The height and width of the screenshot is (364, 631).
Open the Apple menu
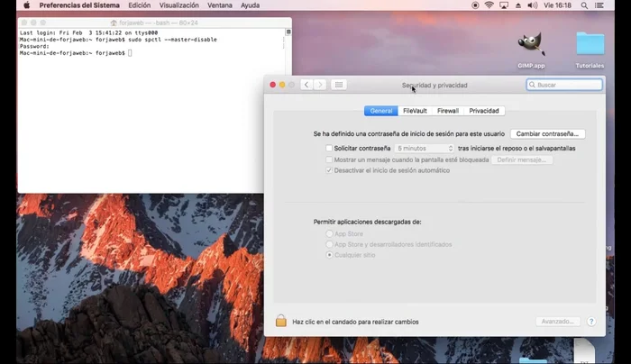point(26,5)
